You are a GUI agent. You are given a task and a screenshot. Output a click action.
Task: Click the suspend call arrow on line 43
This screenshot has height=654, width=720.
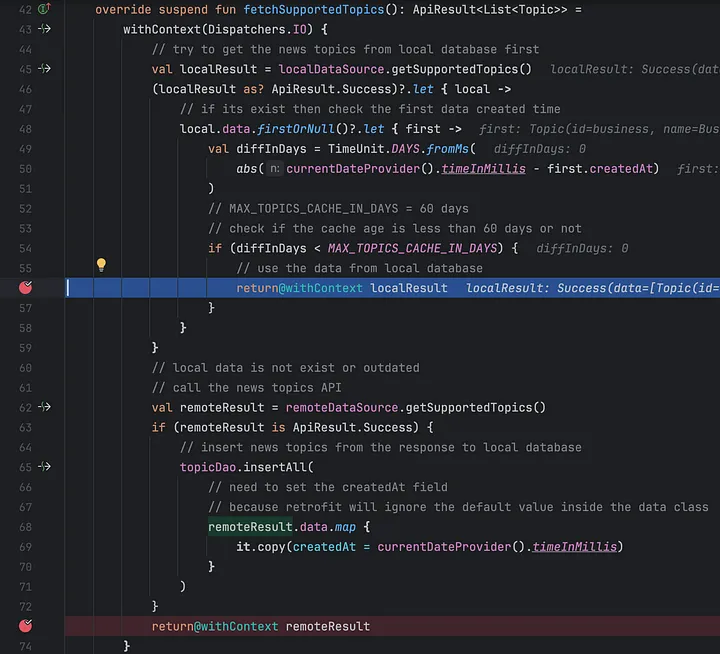pyautogui.click(x=45, y=29)
